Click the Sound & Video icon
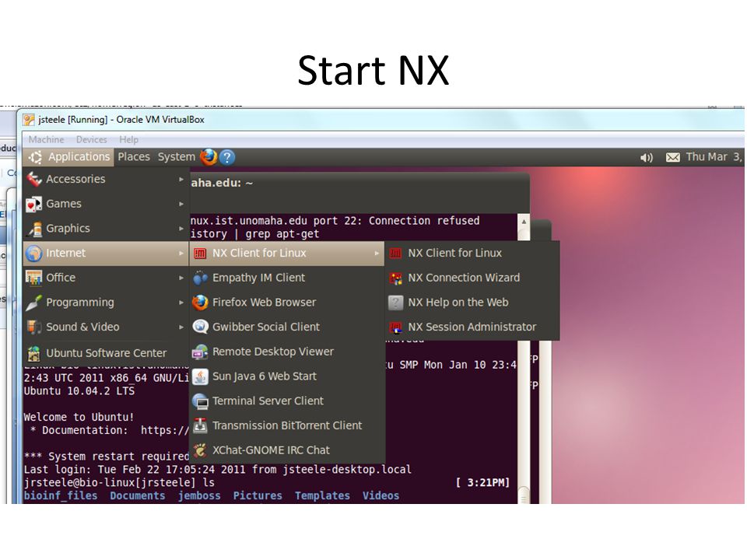 [33, 327]
